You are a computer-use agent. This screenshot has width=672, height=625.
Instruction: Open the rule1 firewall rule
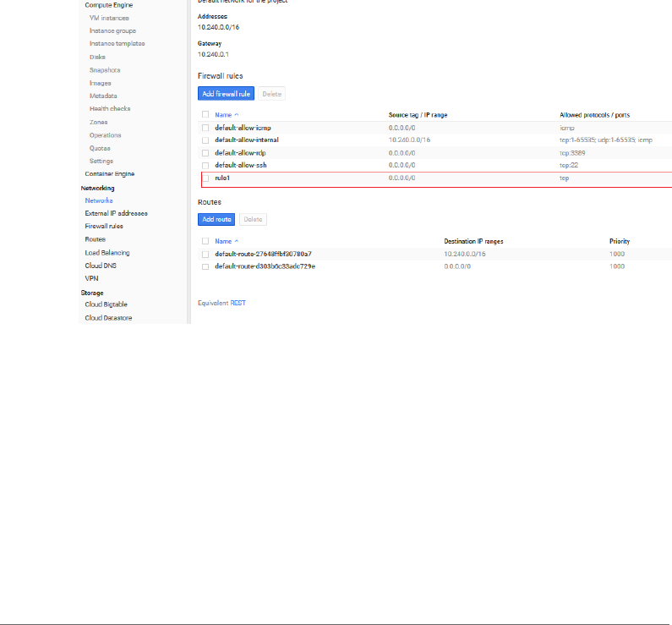222,178
